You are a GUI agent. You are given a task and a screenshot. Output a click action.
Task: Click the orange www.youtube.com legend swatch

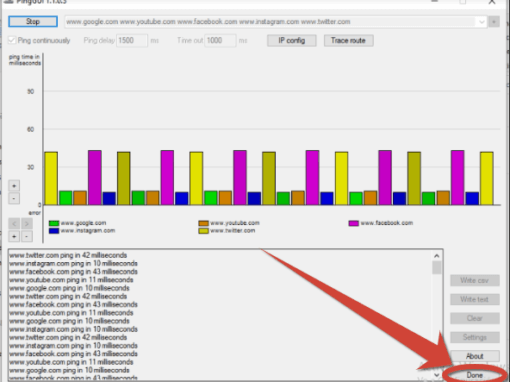pyautogui.click(x=204, y=223)
